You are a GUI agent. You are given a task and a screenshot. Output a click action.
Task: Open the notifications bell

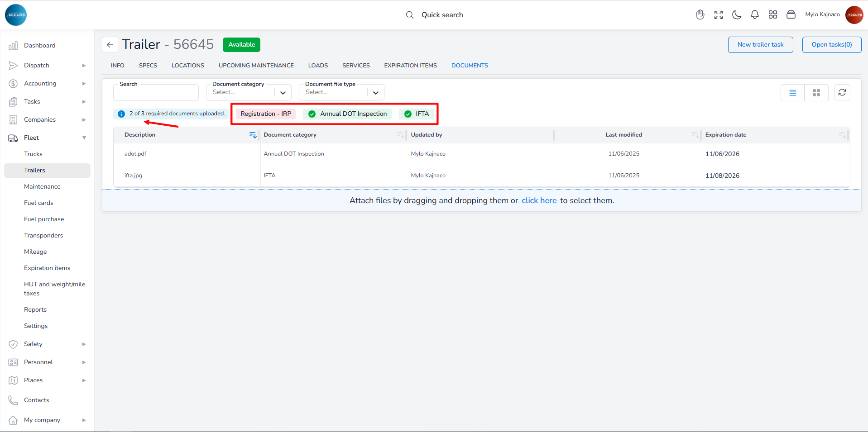click(755, 15)
